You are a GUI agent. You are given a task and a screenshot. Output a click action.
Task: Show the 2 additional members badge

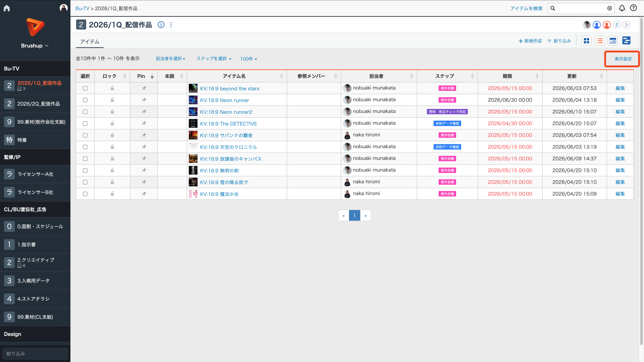(x=617, y=25)
